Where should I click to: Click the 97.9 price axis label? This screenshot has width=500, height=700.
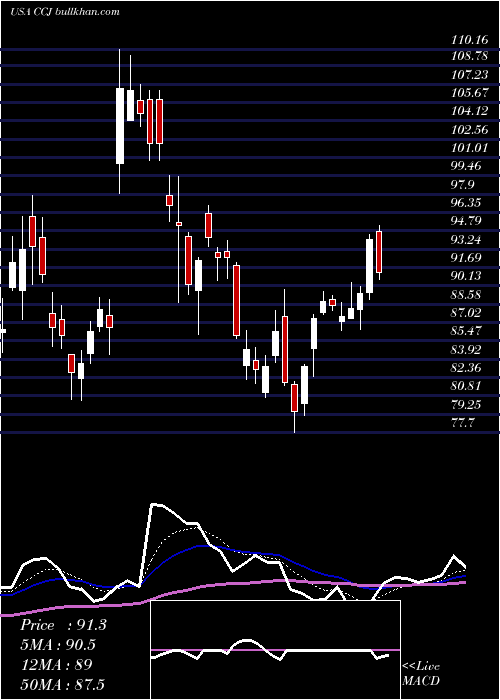coord(463,185)
